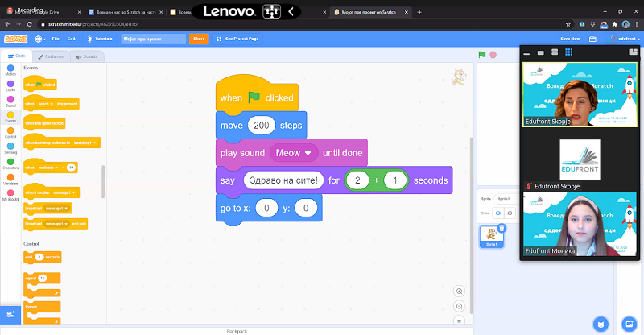The height and width of the screenshot is (335, 644).
Task: Click the orange Share button
Action: coord(199,39)
